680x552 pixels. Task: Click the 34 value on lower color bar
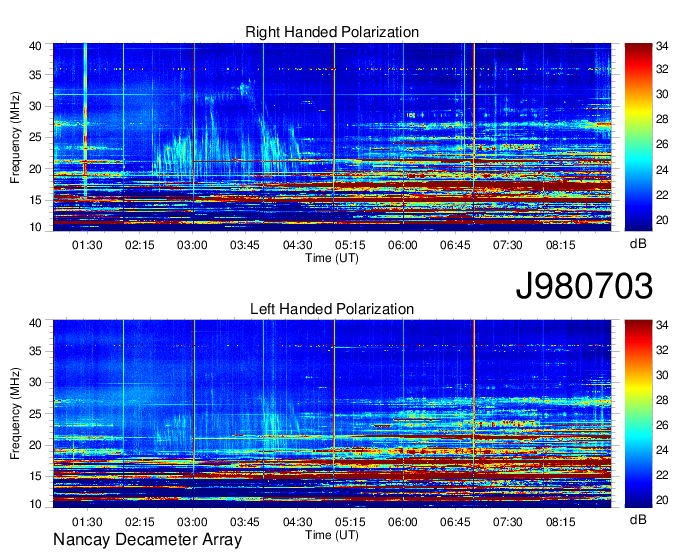coord(662,324)
